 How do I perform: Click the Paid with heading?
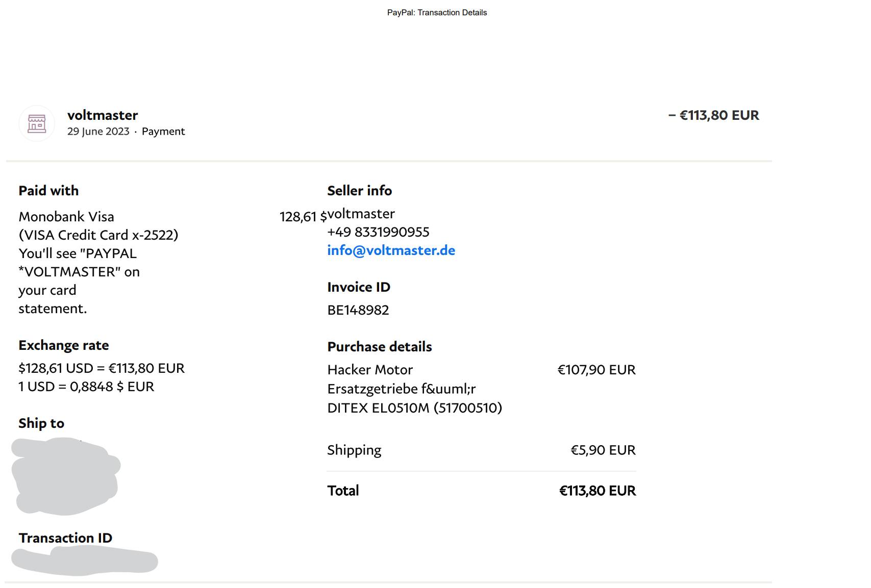48,191
